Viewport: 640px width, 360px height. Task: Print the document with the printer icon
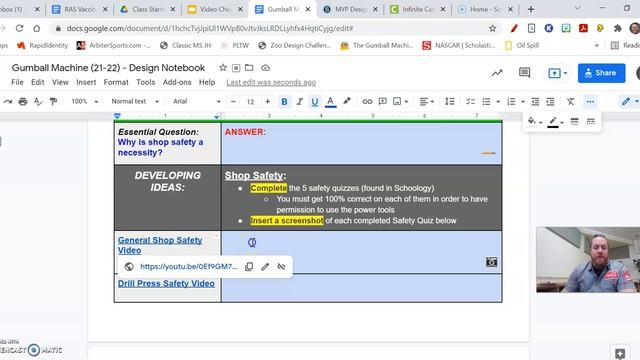[x=23, y=101]
